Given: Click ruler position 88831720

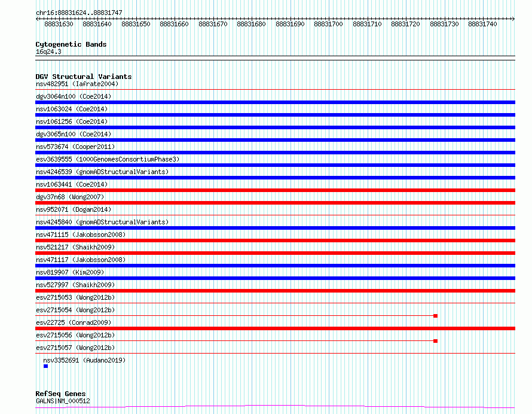Looking at the screenshot, I should click(x=405, y=24).
